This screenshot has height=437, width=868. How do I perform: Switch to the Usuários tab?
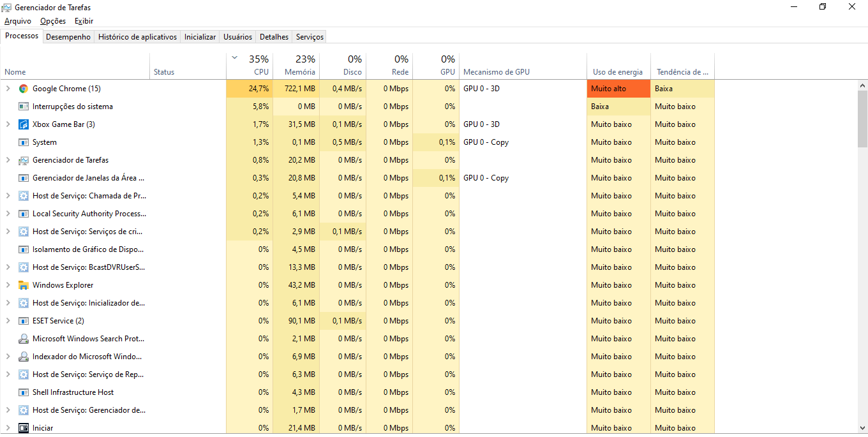[237, 37]
